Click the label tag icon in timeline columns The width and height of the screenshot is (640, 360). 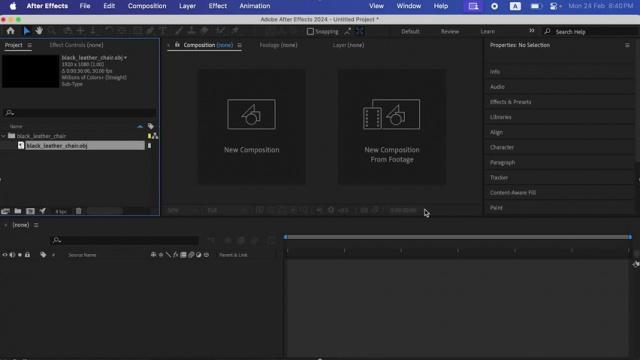pos(43,255)
